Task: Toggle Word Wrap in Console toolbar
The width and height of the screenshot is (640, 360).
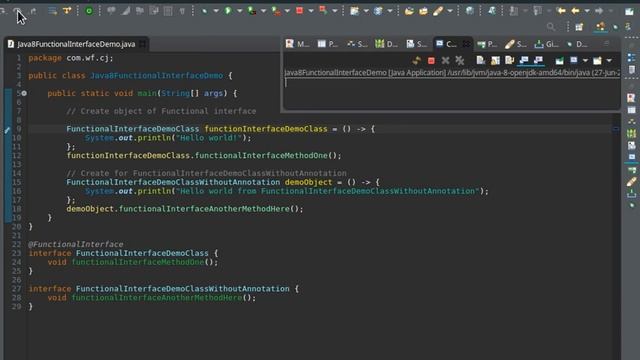Action: pyautogui.click(x=509, y=61)
